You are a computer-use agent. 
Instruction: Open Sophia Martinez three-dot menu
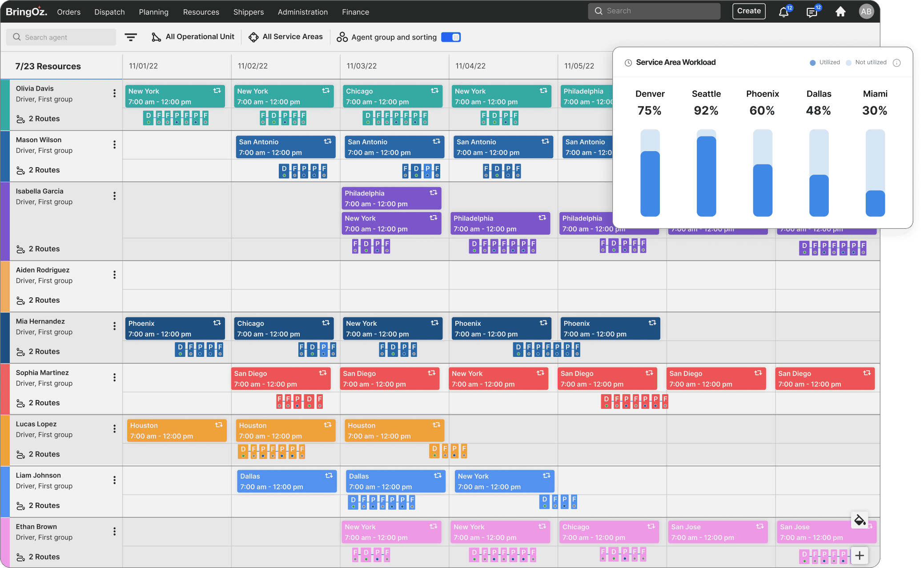pyautogui.click(x=114, y=378)
